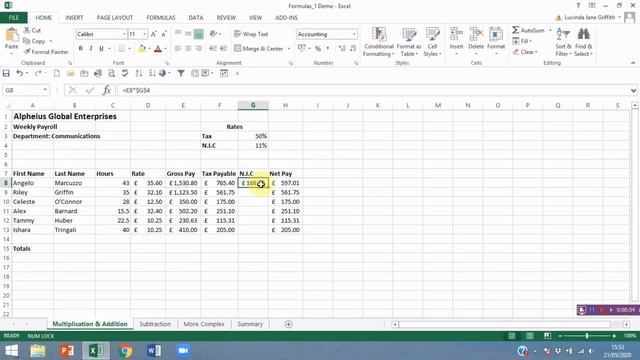Toggle bottom align in the ribbon
This screenshot has width=640, height=360.
198,34
